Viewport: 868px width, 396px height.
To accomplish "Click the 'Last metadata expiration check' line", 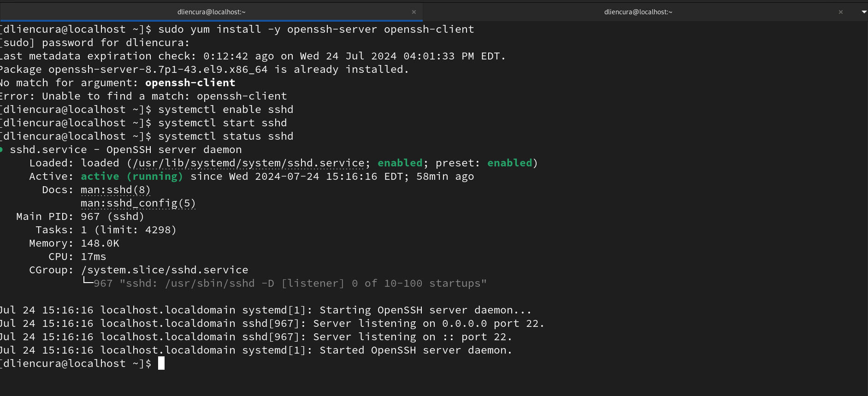I will [x=253, y=56].
